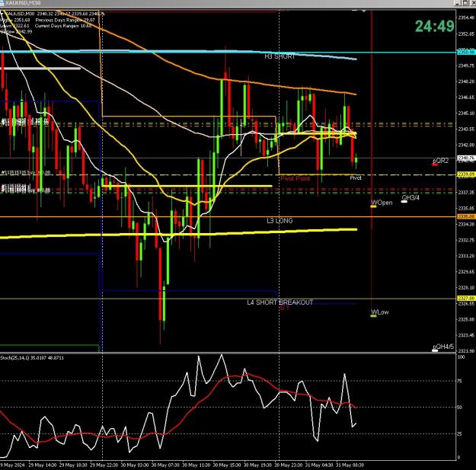Viewport: 476px width, 470px height.
Task: Click 2345.10 on the price scale
Action: coord(466,113)
